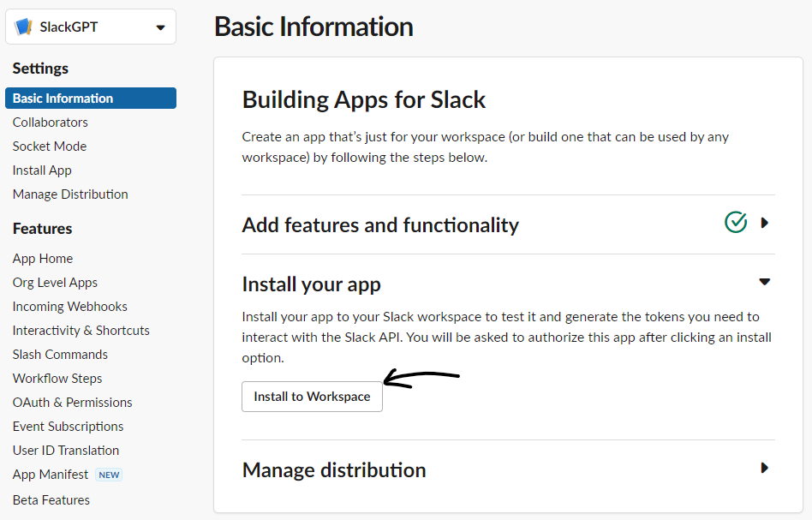Open the Slash Commands page
The height and width of the screenshot is (520, 812).
[x=60, y=355]
